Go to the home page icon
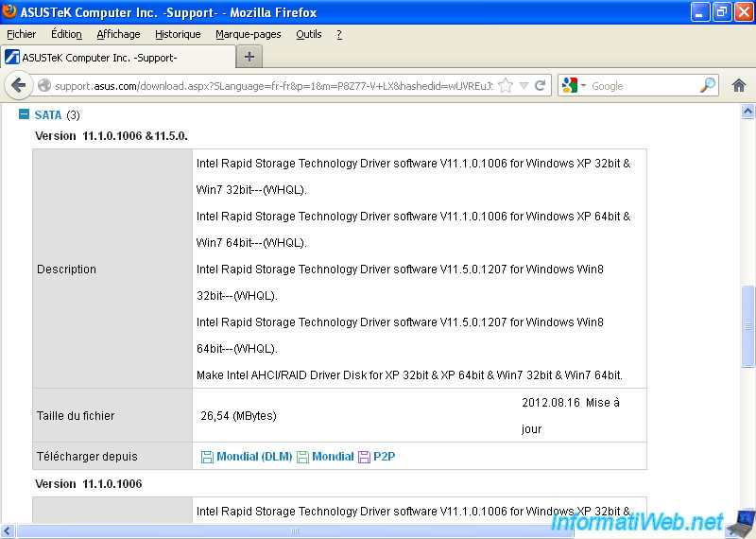The height and width of the screenshot is (539, 756). tap(739, 85)
